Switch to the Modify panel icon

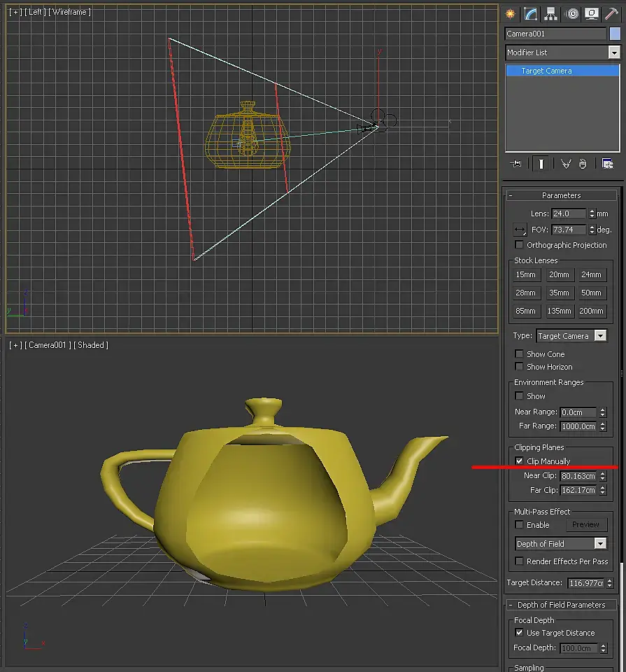click(x=530, y=14)
